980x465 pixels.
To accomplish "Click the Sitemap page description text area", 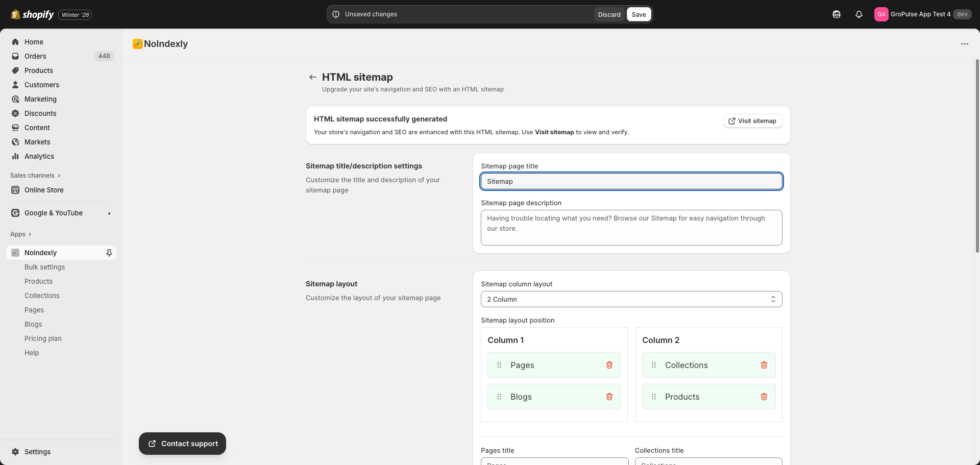I will coord(631,228).
